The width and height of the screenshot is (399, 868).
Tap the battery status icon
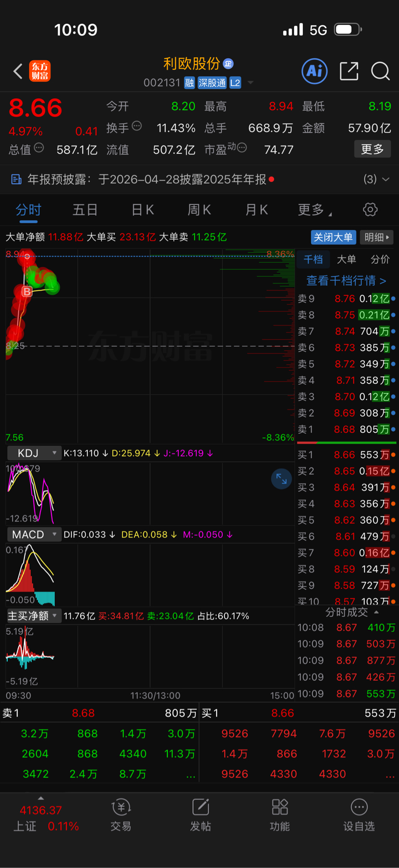pyautogui.click(x=348, y=30)
